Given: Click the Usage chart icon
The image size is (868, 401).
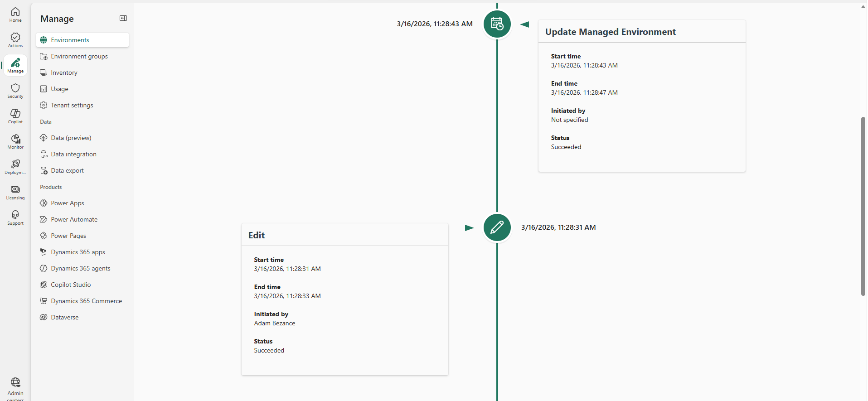Looking at the screenshot, I should tap(44, 89).
